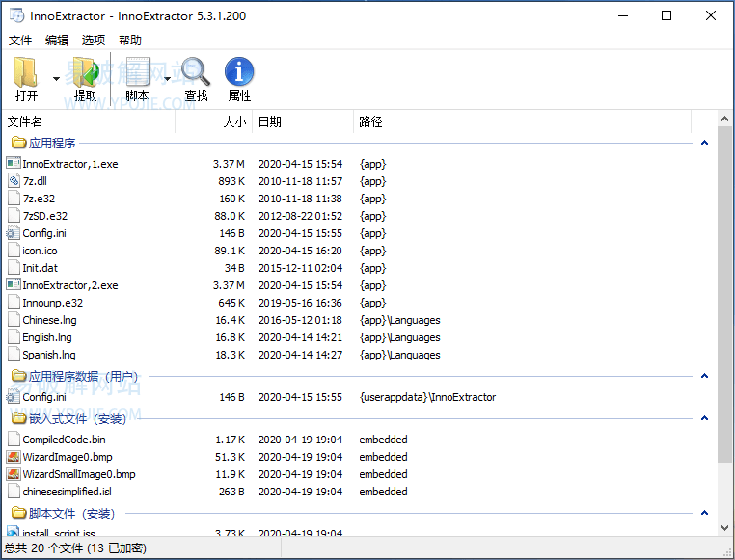Click the InnoExtractor,1.exe file icon
The image size is (735, 560).
[14, 164]
